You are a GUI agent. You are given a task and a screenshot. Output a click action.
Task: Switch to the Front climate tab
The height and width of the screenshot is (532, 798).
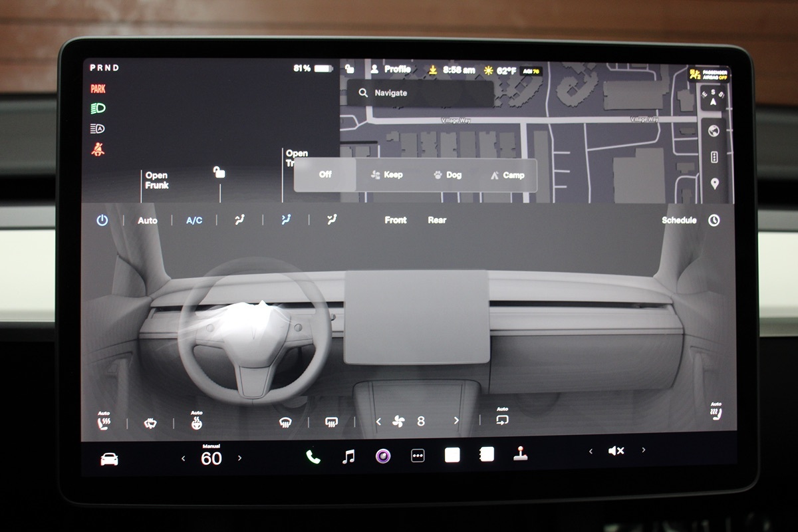(396, 220)
